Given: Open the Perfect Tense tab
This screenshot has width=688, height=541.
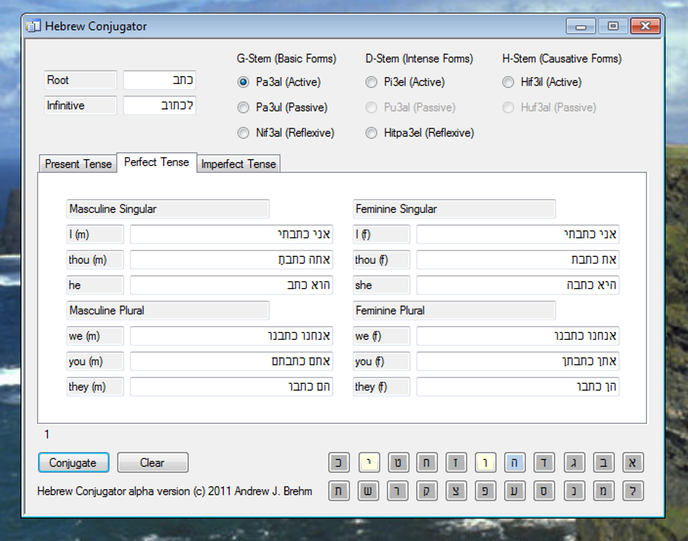Looking at the screenshot, I should coord(157,162).
